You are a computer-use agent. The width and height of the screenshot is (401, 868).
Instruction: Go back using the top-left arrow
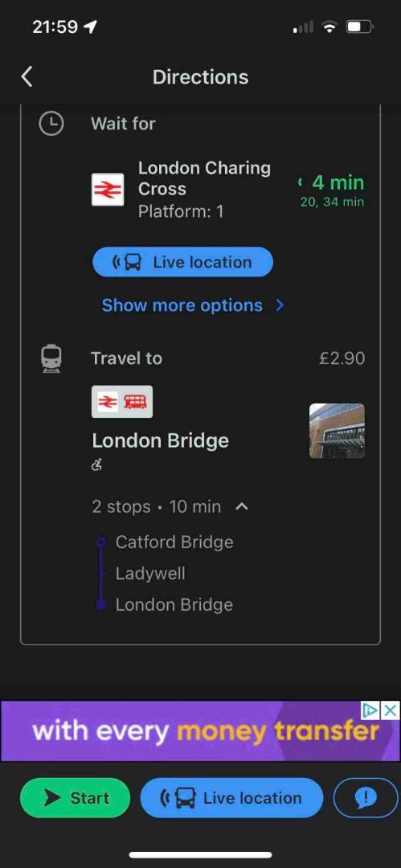(x=27, y=76)
